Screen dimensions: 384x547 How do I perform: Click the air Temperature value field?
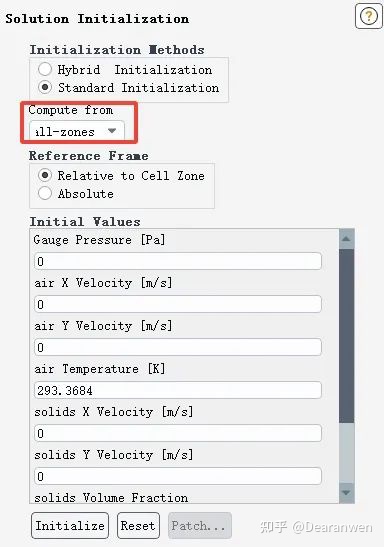click(178, 390)
